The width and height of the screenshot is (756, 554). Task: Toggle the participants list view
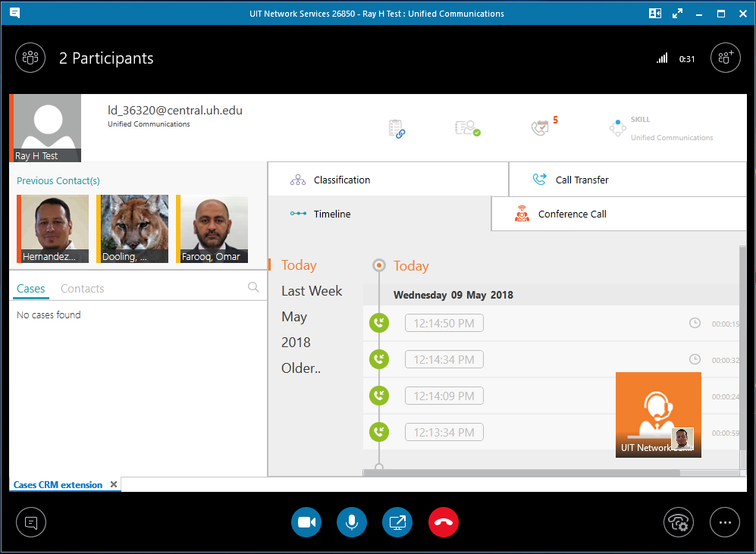pyautogui.click(x=30, y=58)
